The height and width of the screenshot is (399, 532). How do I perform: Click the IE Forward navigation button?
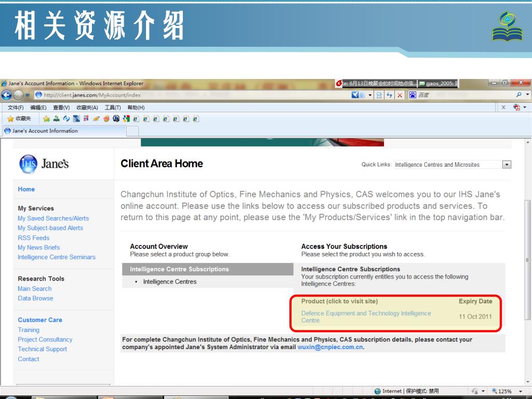pos(18,95)
